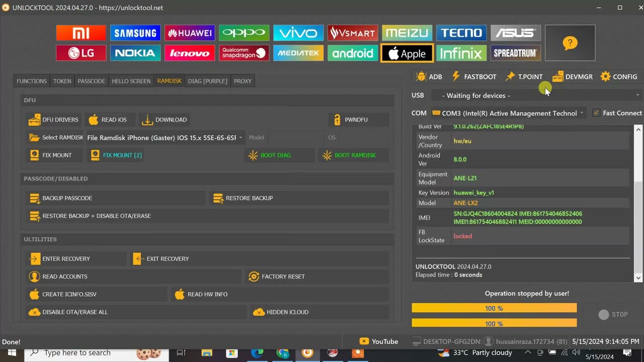The image size is (644, 362).
Task: Click RESTORE BACKUP + DISABLE OTA/ERASE
Action: 207,216
